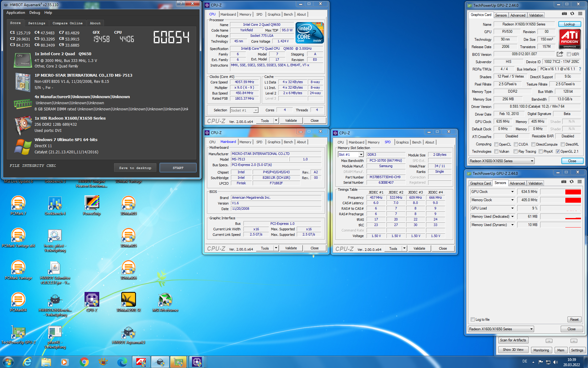The image size is (588, 368).
Task: Open the pifast41 shortcut icon
Action: click(55, 337)
